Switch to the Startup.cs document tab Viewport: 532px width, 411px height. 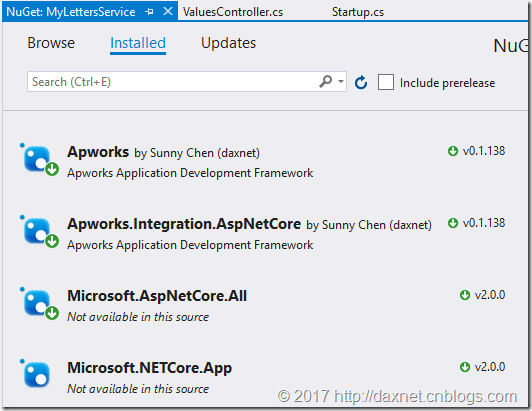coord(358,12)
